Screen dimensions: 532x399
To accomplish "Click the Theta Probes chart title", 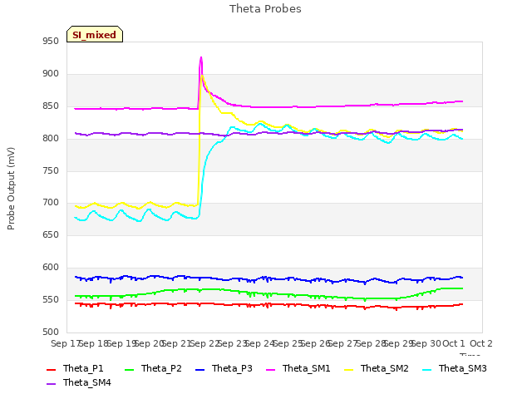I will click(x=265, y=9).
